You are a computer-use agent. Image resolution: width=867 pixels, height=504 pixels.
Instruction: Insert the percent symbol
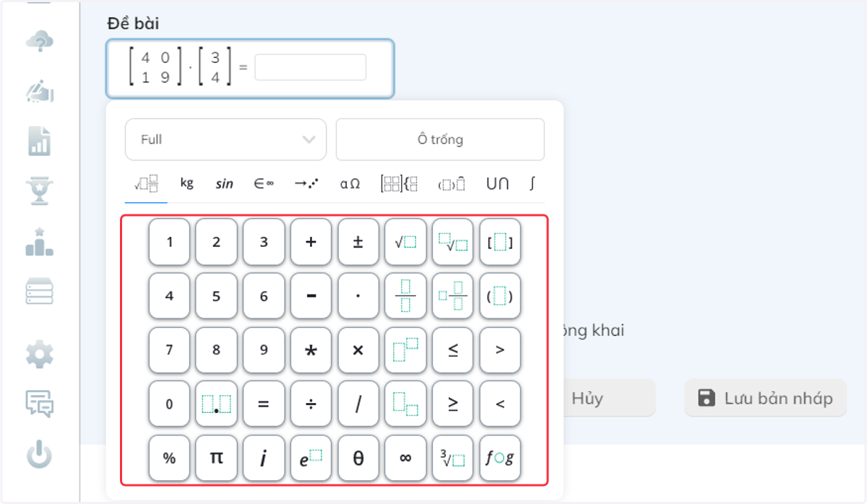(169, 458)
